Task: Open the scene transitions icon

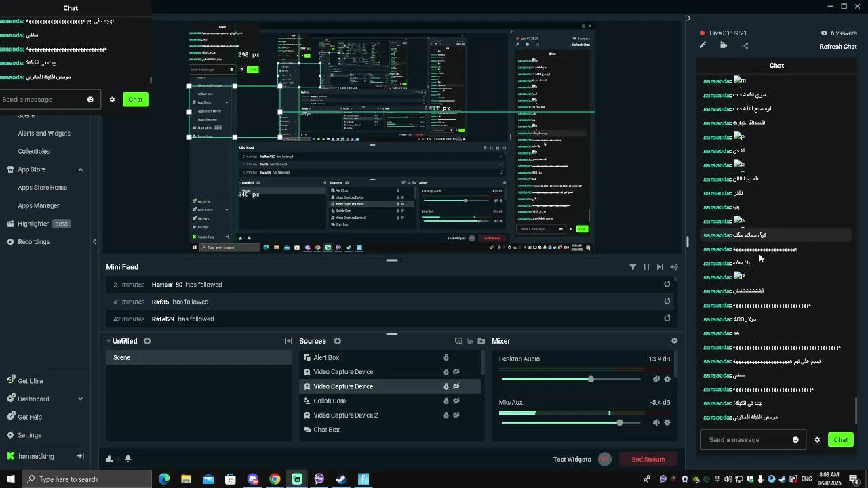Action: tap(288, 341)
